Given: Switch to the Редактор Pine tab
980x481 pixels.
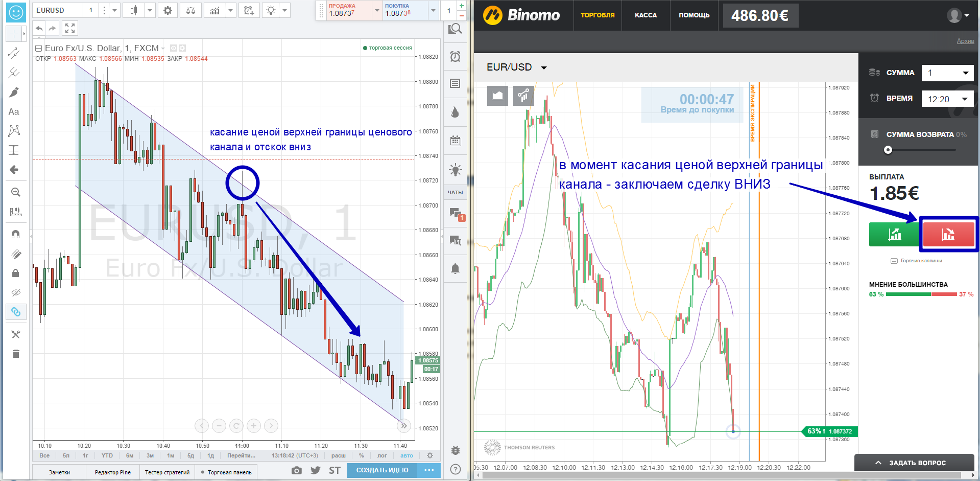Looking at the screenshot, I should 113,472.
